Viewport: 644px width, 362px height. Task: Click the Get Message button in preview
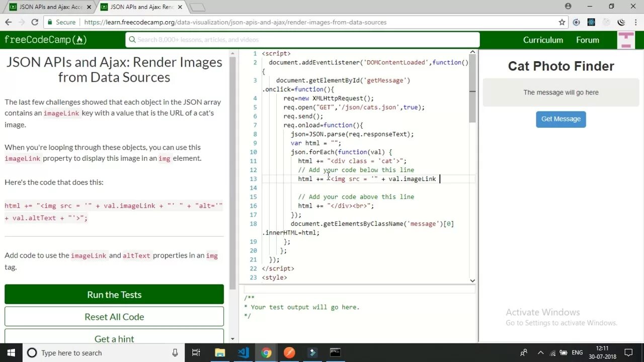[561, 119]
